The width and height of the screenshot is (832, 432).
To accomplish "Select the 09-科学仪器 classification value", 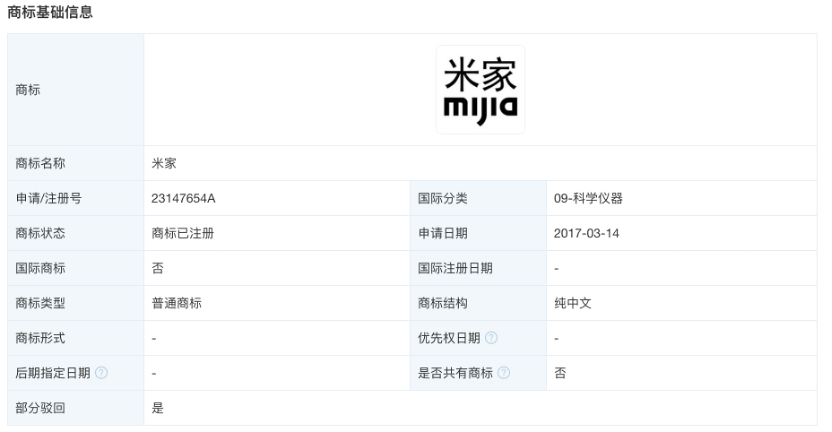I will click(590, 198).
